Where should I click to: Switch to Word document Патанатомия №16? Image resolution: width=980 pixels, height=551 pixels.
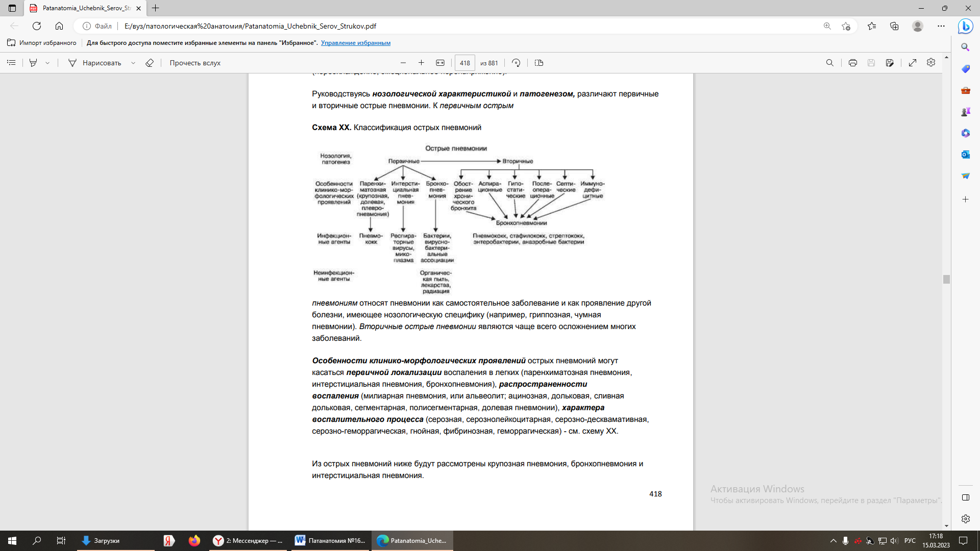pos(331,541)
